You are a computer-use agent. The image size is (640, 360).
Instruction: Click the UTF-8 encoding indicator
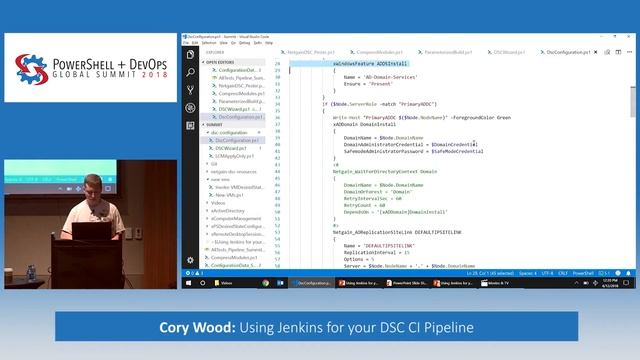(x=547, y=273)
